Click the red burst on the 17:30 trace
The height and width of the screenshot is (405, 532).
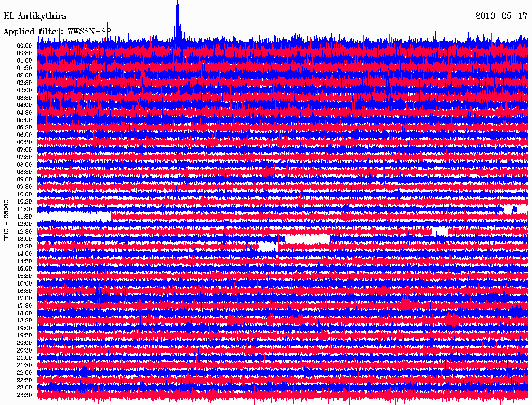(405, 303)
